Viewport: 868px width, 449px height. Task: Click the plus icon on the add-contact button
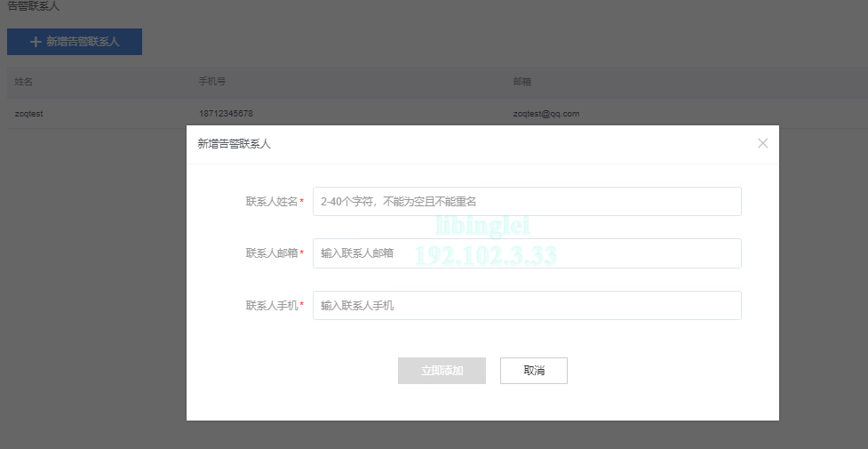36,42
